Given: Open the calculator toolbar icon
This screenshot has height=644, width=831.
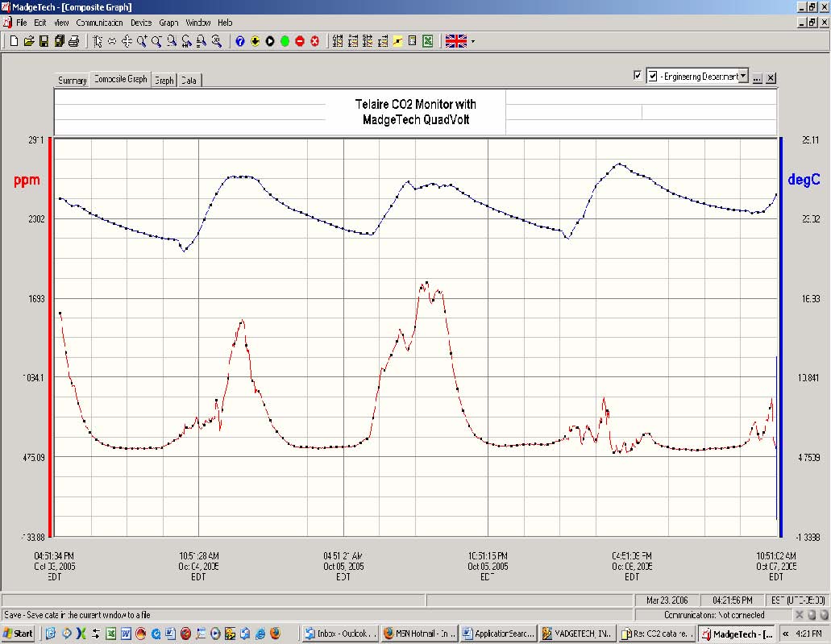Looking at the screenshot, I should [x=413, y=41].
